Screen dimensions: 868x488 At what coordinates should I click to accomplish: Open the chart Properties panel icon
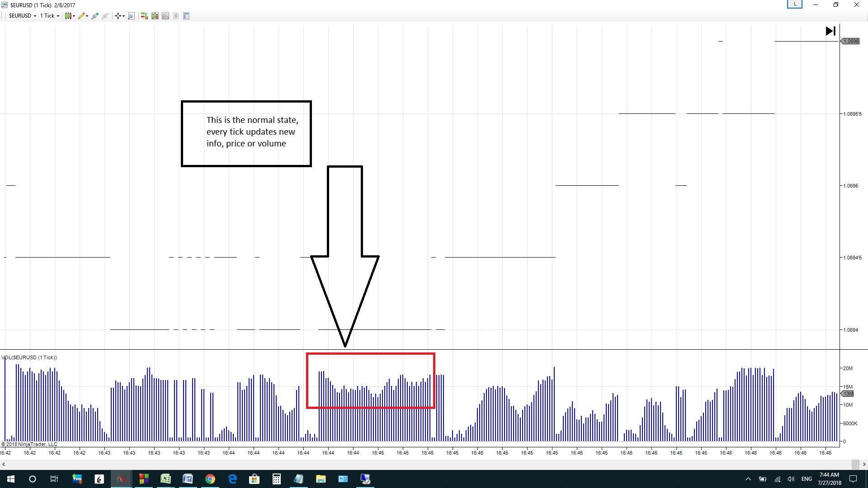[x=186, y=16]
